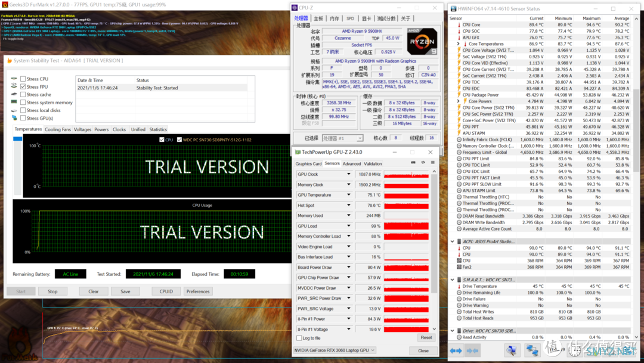Viewport: 644px width, 363px height.
Task: Click GPU-Z refresh icon
Action: tap(423, 163)
